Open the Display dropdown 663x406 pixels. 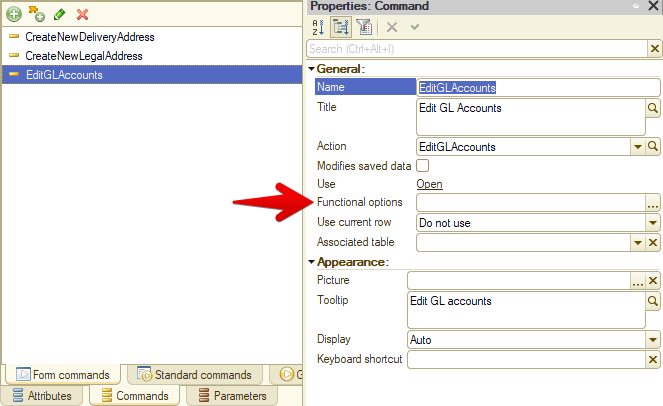[653, 340]
